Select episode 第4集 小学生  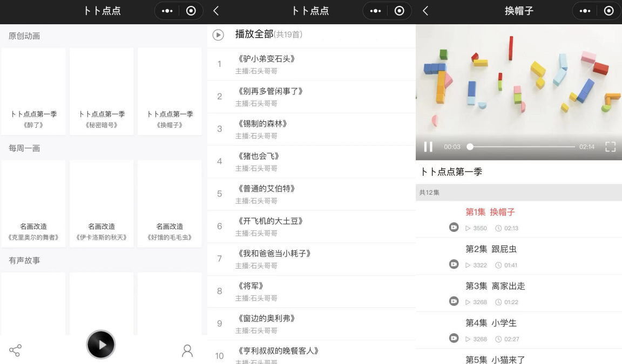[519, 330]
